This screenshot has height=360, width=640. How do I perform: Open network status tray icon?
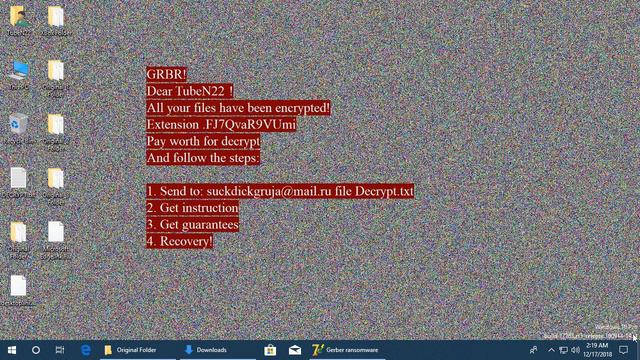click(x=564, y=350)
